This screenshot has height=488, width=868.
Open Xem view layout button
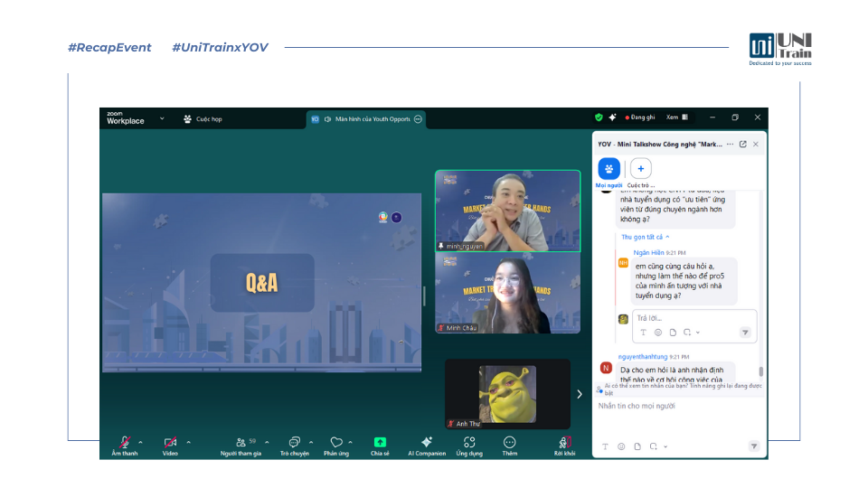(x=677, y=117)
